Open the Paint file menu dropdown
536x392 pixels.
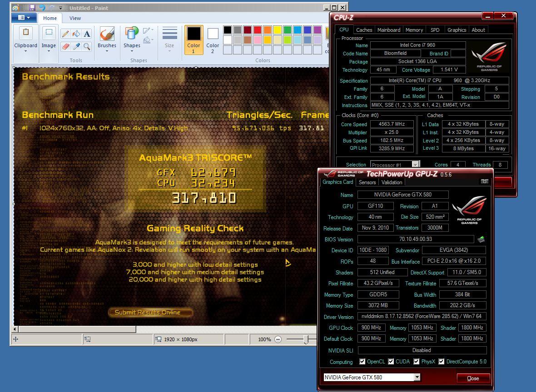tap(24, 18)
